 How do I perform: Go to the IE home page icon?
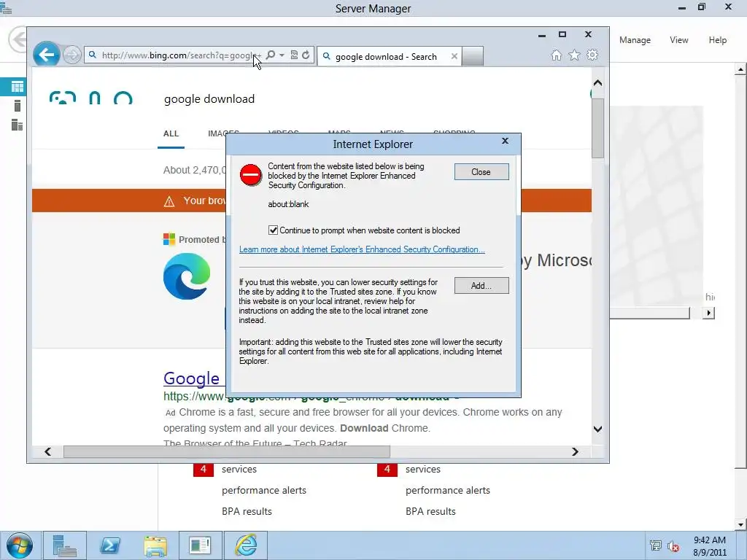[x=556, y=55]
